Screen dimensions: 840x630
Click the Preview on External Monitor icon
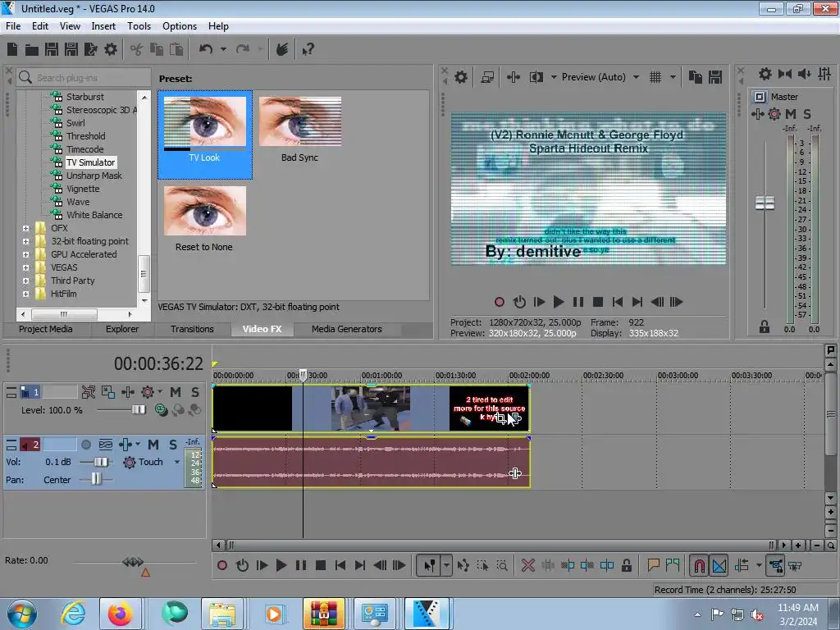(487, 77)
